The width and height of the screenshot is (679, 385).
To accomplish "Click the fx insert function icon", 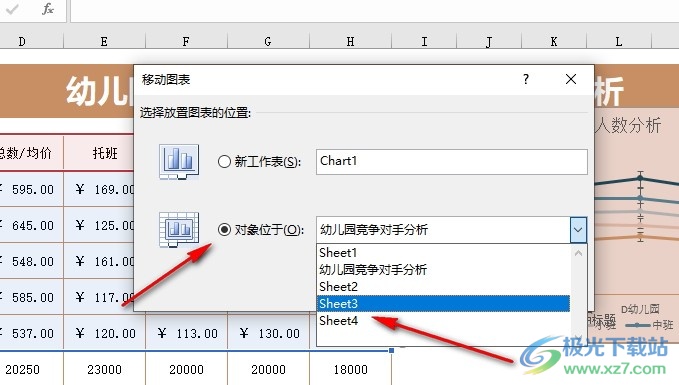I will point(48,9).
